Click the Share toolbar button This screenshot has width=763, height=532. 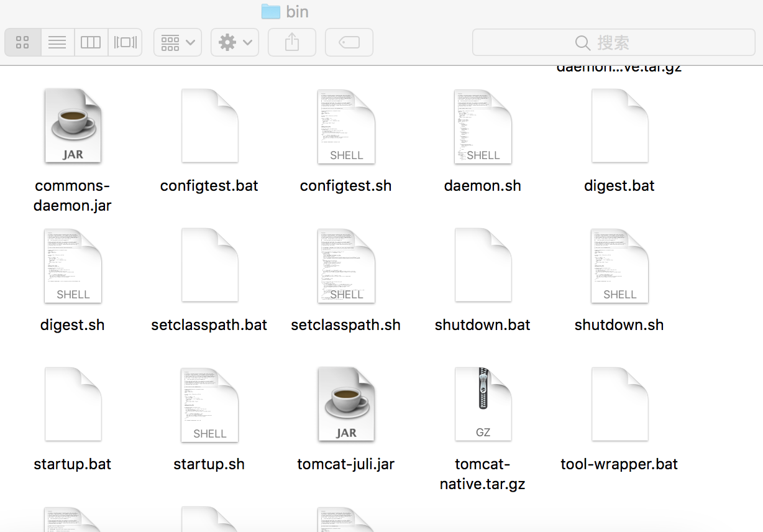point(292,42)
